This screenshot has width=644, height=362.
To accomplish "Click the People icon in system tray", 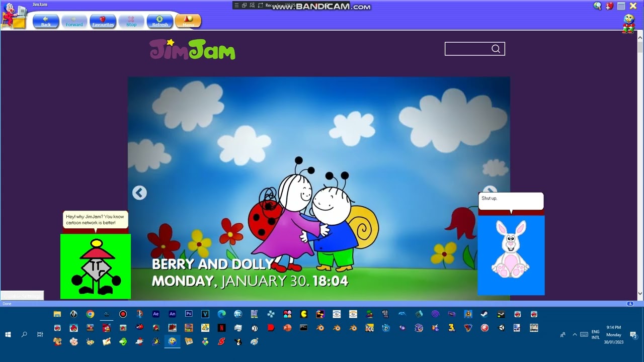I will tap(562, 334).
